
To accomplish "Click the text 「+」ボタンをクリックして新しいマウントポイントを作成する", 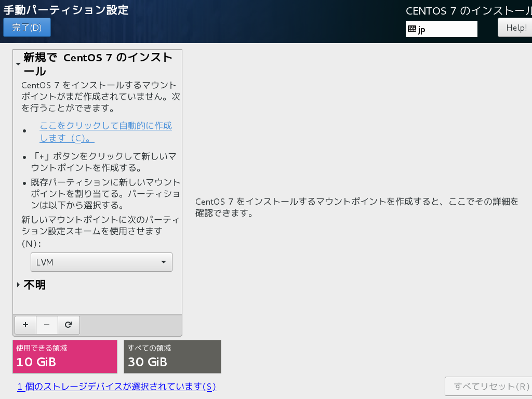I will coord(103,162).
